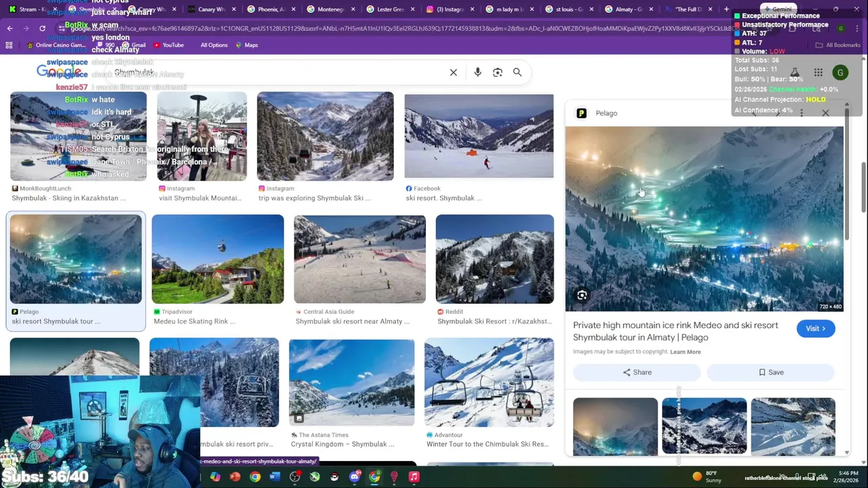Switch to the Almaty tab
868x488 pixels.
click(628, 9)
